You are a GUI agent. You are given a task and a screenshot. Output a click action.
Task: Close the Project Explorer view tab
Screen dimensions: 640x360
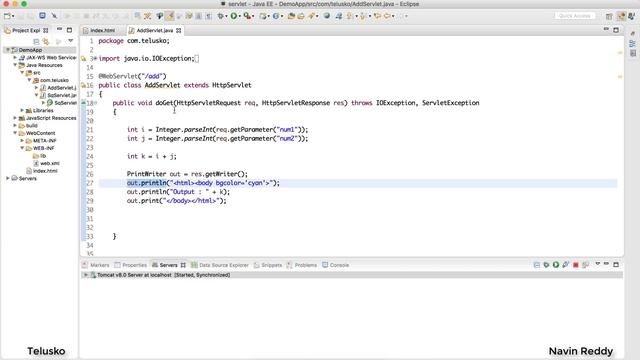(x=46, y=30)
